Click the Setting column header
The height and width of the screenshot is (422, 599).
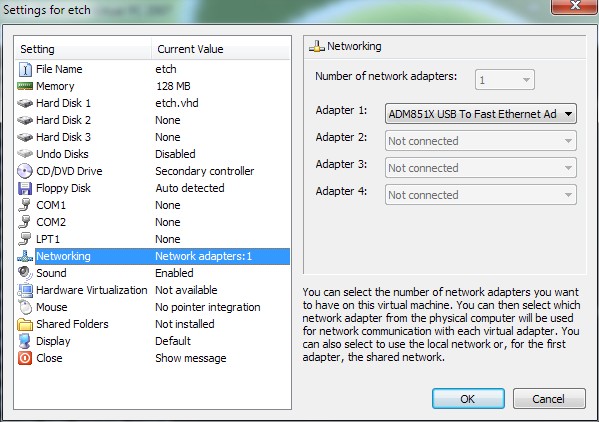click(x=83, y=49)
